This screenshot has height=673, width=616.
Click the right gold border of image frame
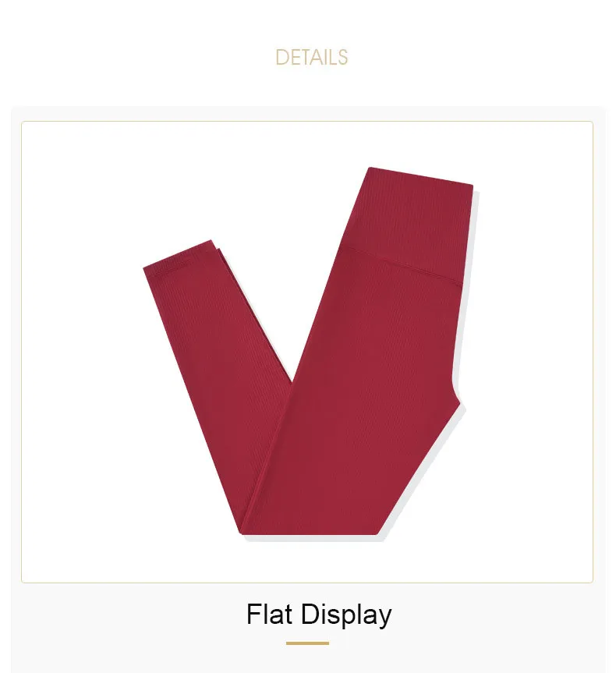[593, 352]
